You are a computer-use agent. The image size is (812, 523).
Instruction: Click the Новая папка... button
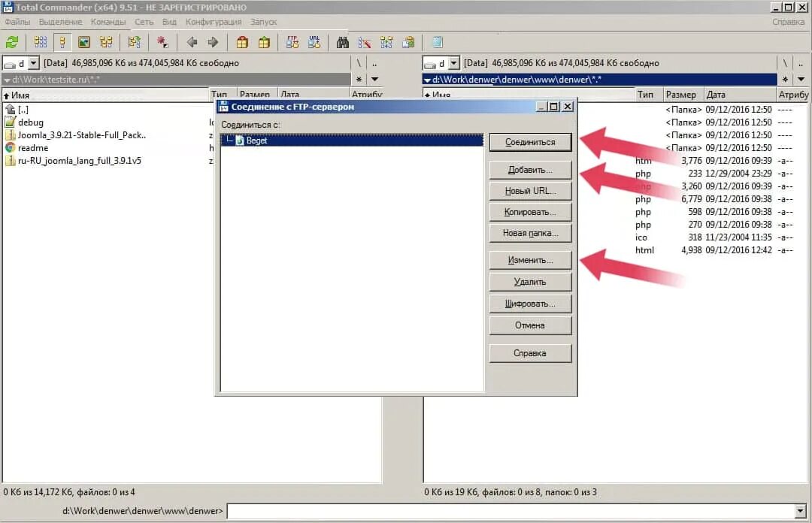click(530, 234)
